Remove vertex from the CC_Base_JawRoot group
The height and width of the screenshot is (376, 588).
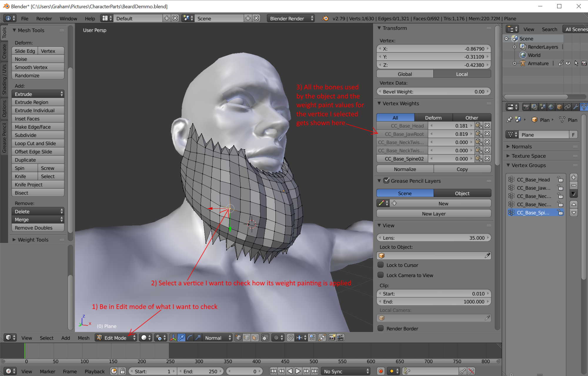pyautogui.click(x=487, y=134)
